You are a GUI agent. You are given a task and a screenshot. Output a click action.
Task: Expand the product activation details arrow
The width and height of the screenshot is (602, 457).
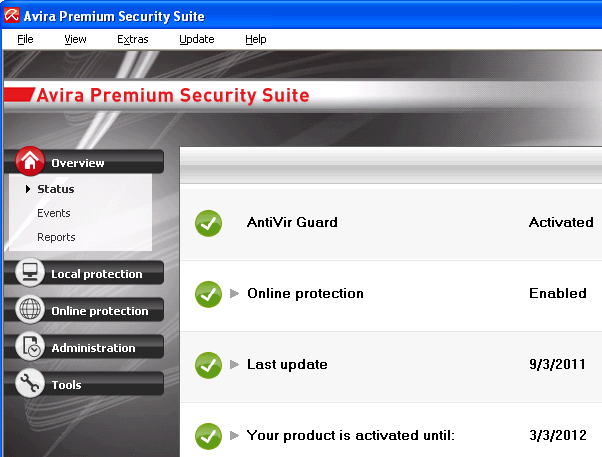click(234, 435)
